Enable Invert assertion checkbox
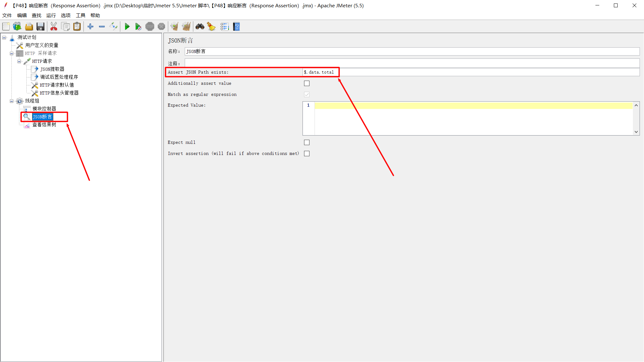This screenshot has width=644, height=362. coord(307,154)
